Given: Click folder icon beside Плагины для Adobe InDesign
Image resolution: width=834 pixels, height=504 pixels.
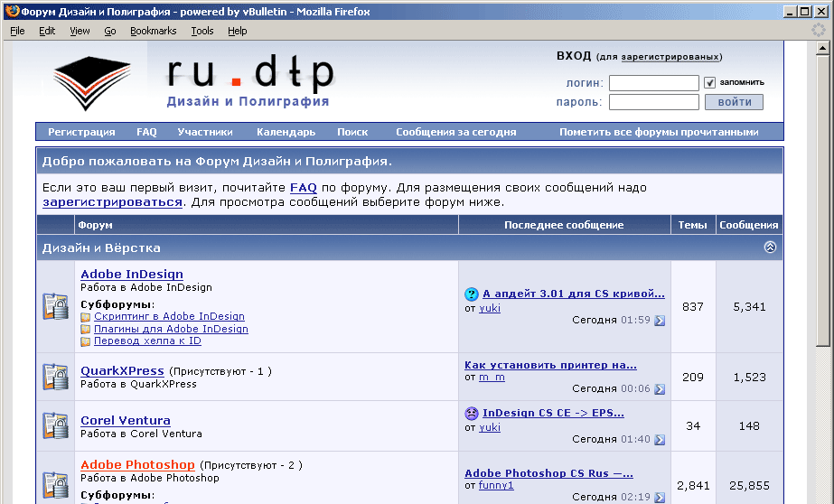Looking at the screenshot, I should [85, 329].
